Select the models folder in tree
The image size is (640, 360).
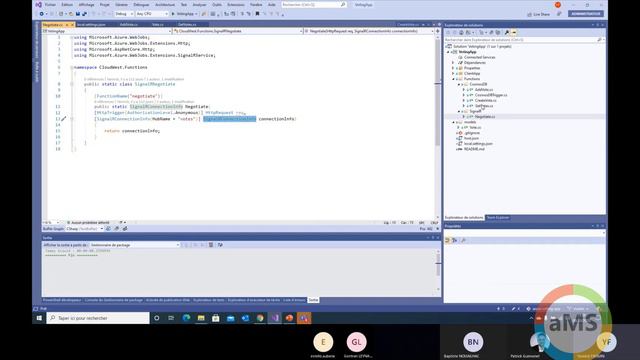[470, 122]
